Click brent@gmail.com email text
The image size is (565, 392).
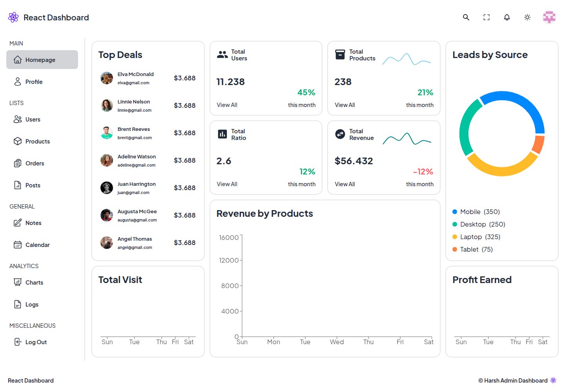coord(135,138)
